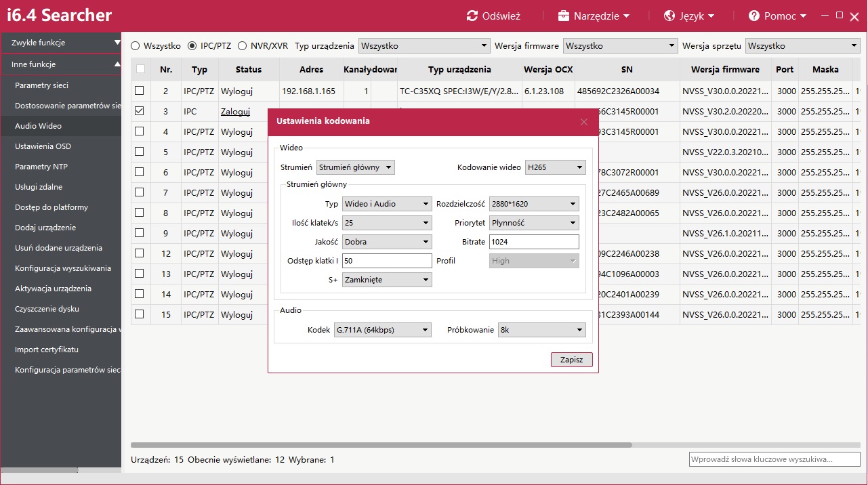Select Parametry NTP in the sidebar
The height and width of the screenshot is (485, 868).
coord(41,167)
